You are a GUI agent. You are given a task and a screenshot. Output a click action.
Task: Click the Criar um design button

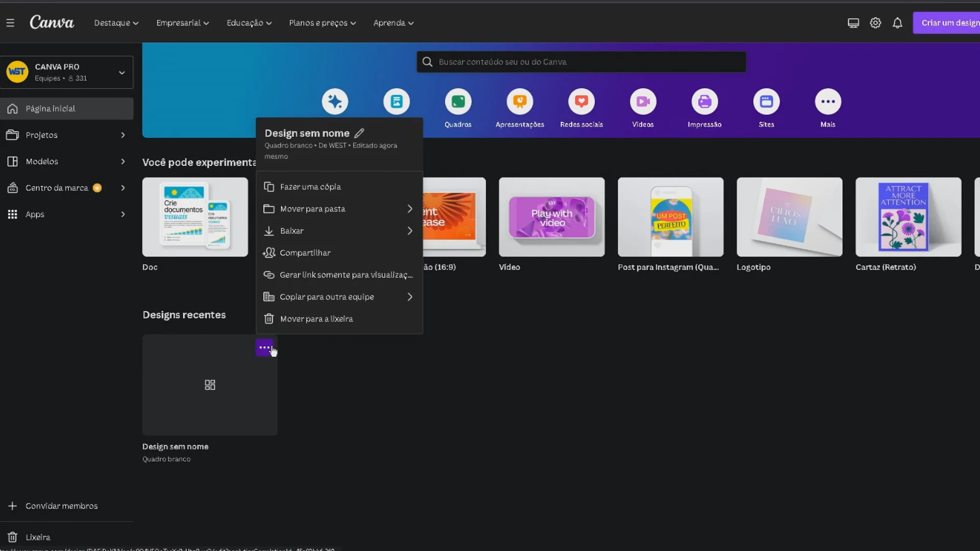(950, 22)
